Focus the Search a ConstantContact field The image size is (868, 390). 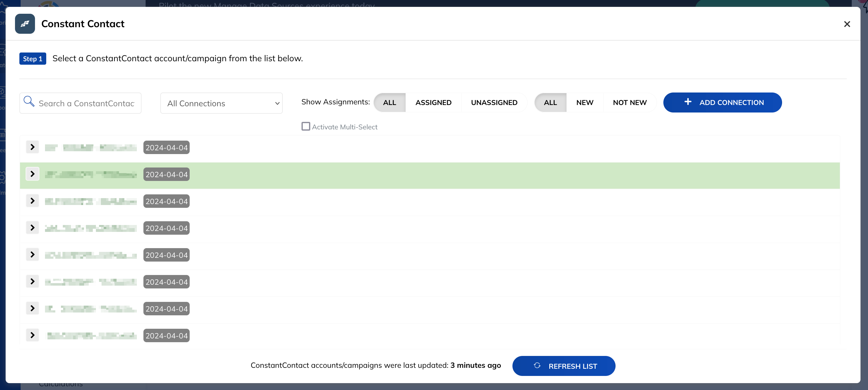coord(81,103)
